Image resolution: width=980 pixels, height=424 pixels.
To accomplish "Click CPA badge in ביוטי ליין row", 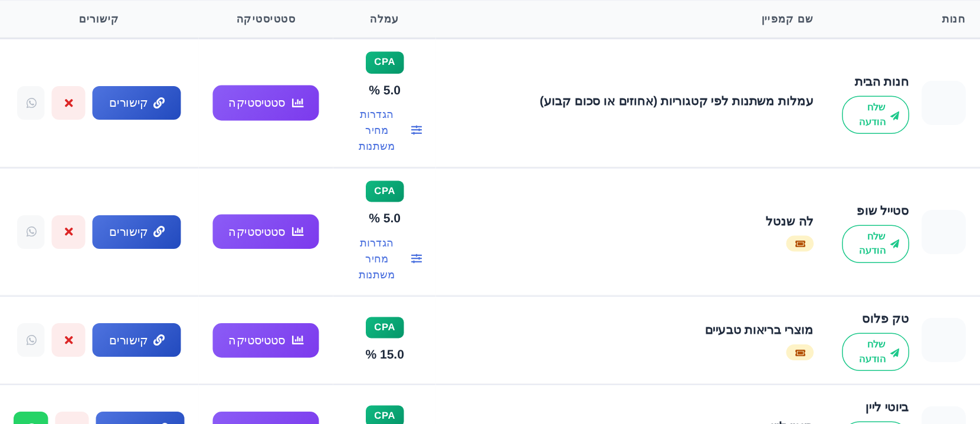I will [385, 415].
